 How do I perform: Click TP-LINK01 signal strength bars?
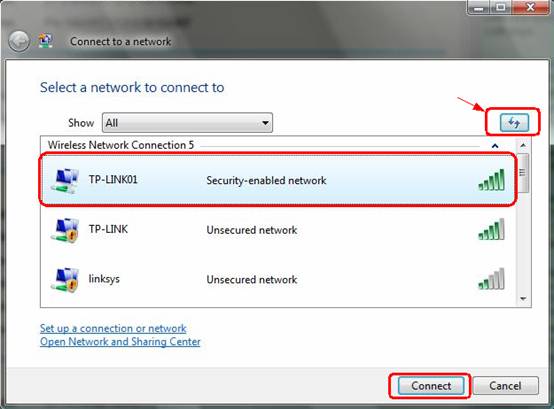491,180
